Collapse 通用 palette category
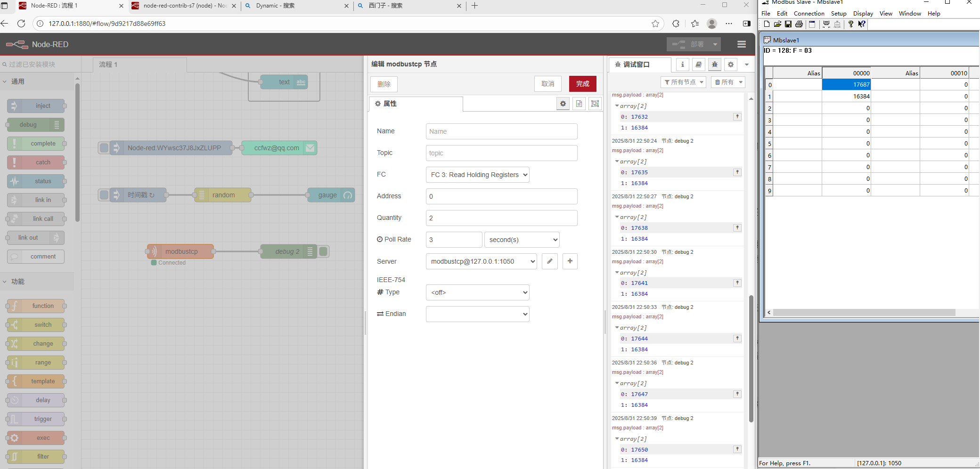The width and height of the screenshot is (980, 469). [37, 81]
